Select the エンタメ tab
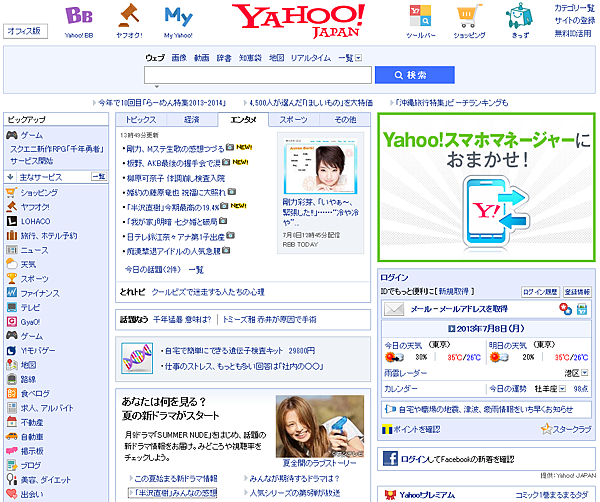Viewport: 600px width, 502px height. point(243,120)
